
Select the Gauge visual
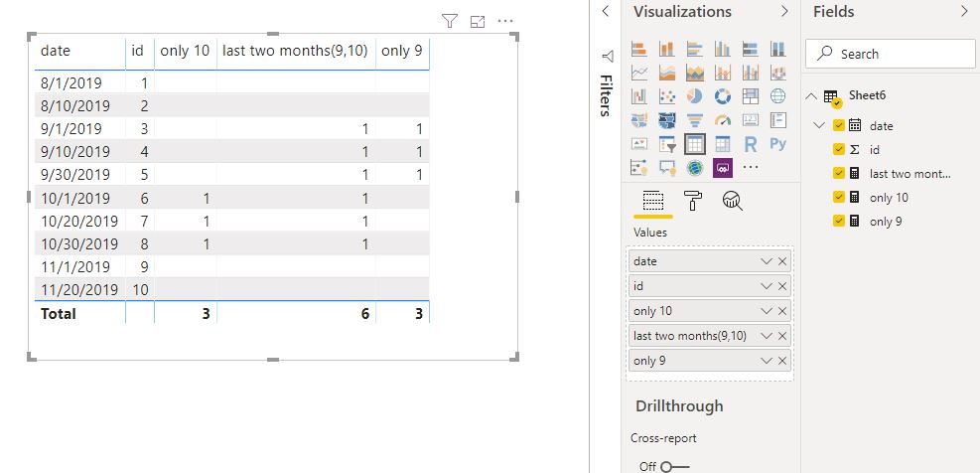(723, 120)
